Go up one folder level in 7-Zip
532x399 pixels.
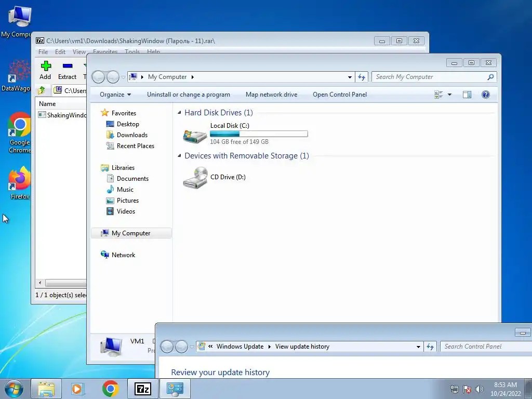(42, 90)
